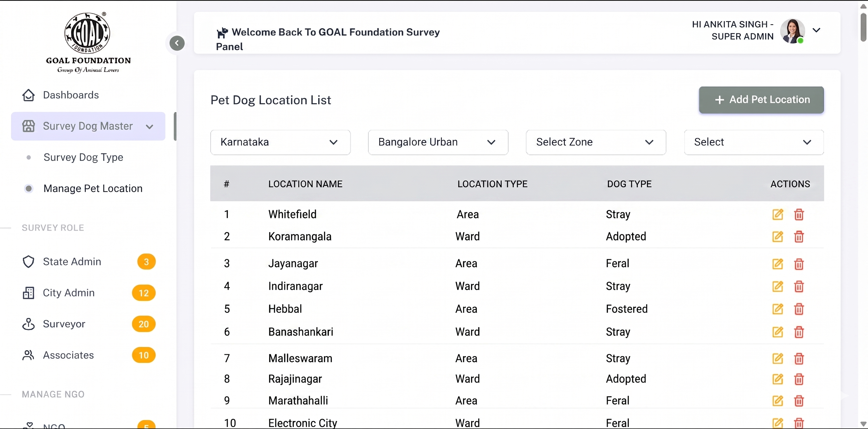Image resolution: width=868 pixels, height=429 pixels.
Task: Click the edit icon for Hebbal row
Action: 778,309
